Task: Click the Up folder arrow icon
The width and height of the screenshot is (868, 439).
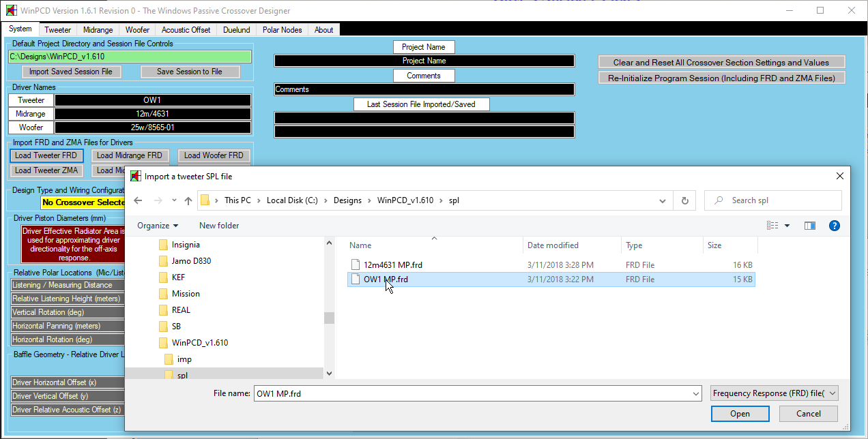Action: point(188,200)
